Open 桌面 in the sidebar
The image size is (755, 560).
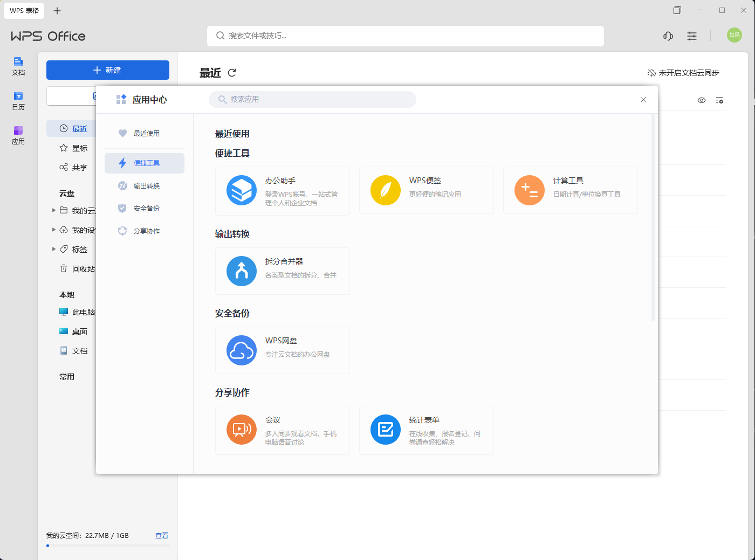point(73,331)
